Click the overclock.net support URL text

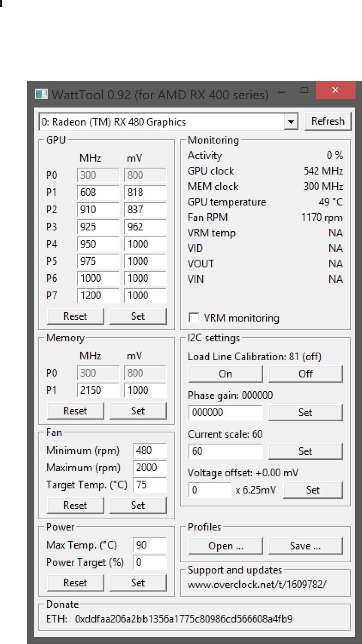coord(257,585)
